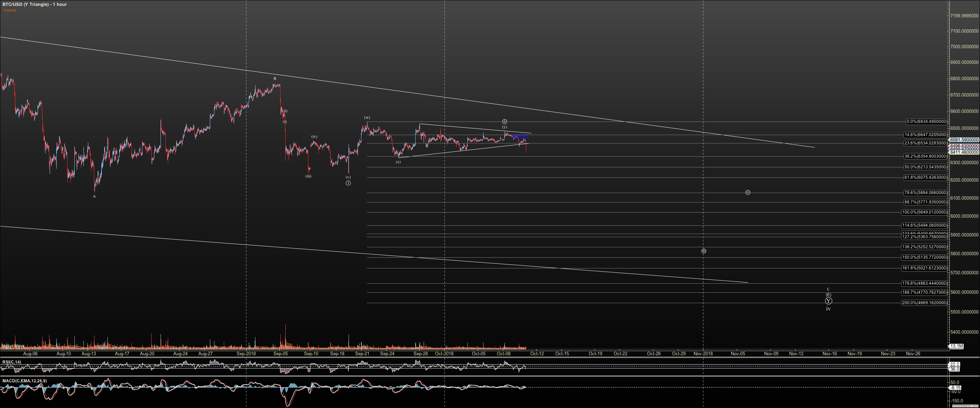Click the Volume study label
The width and height of the screenshot is (980, 408).
(x=9, y=10)
